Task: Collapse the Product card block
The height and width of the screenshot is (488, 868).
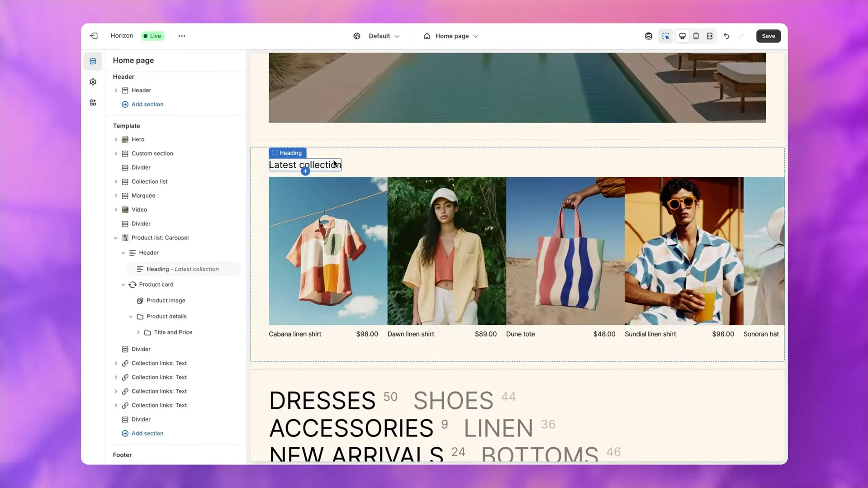Action: coord(123,284)
